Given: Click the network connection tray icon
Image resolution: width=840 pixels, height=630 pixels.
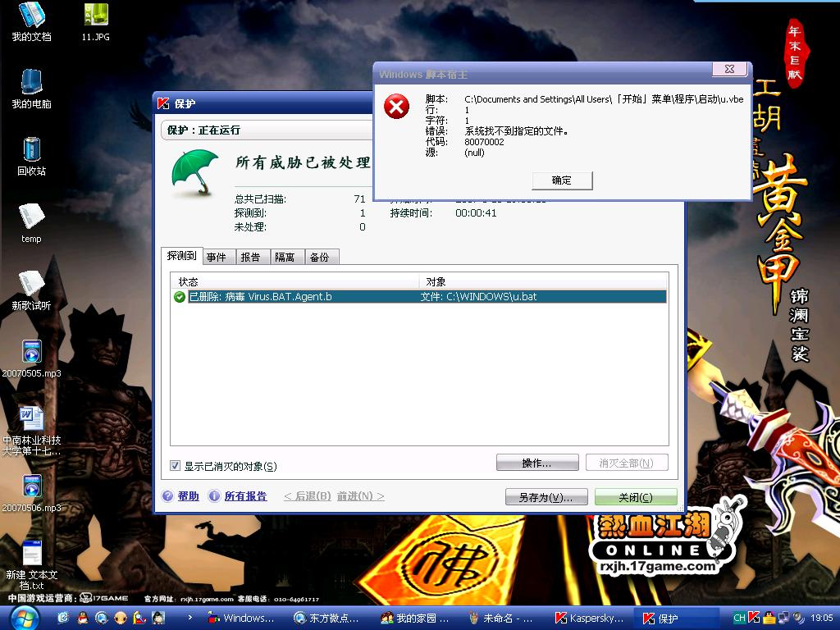Looking at the screenshot, I should point(783,618).
